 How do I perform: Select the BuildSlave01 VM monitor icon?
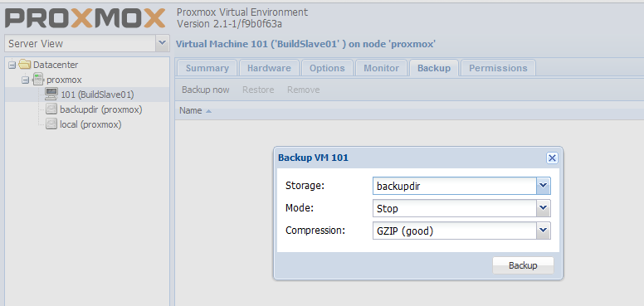51,95
